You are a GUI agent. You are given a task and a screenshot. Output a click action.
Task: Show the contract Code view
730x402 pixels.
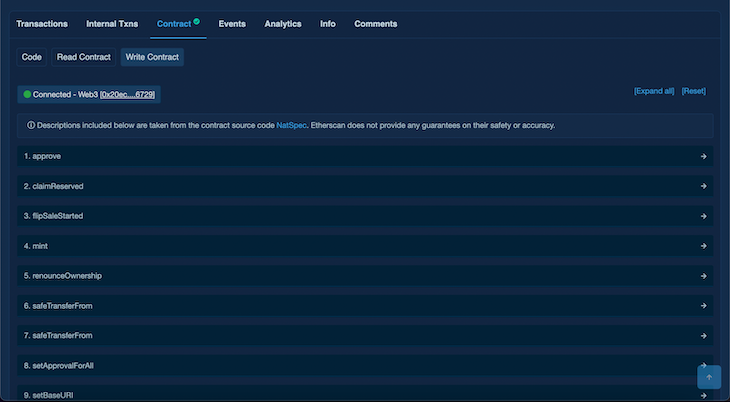coord(32,57)
